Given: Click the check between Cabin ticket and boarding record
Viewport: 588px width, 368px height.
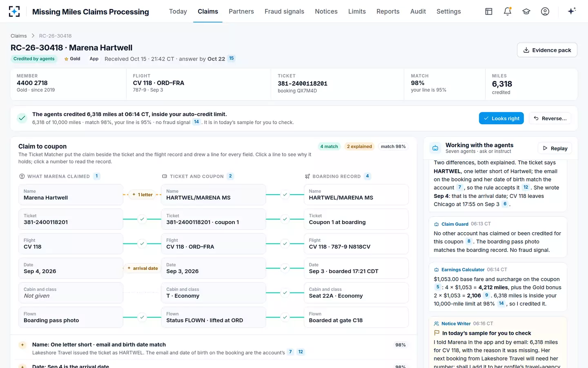Looking at the screenshot, I should (x=285, y=293).
